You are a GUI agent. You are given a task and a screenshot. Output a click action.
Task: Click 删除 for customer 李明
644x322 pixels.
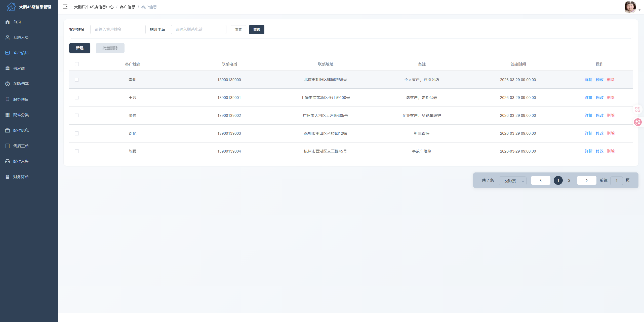coord(611,80)
